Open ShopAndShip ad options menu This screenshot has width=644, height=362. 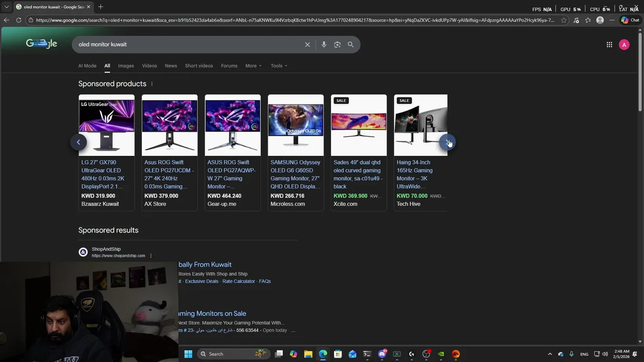(x=150, y=256)
